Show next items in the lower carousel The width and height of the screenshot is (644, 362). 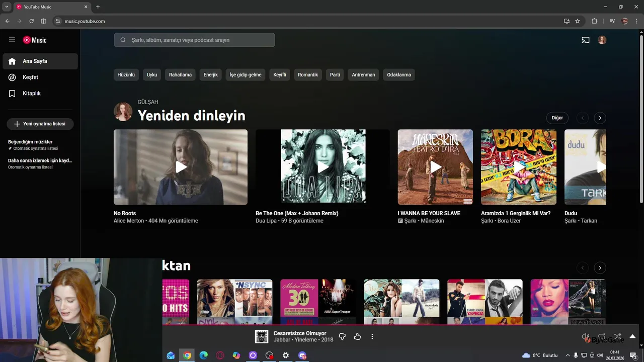[600, 268]
